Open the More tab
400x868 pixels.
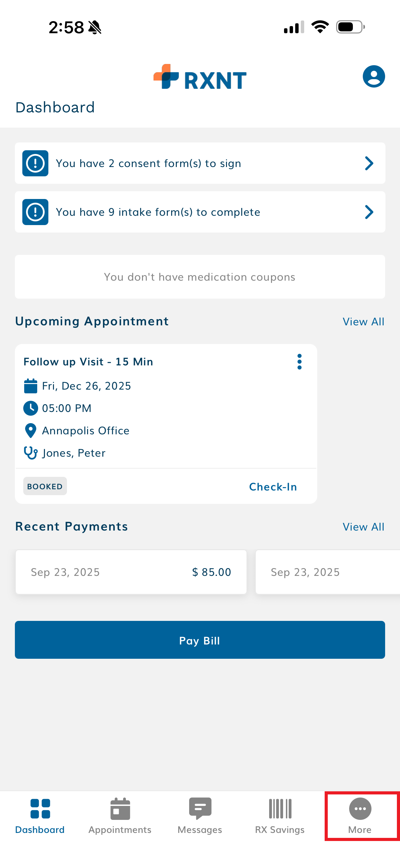[x=360, y=816]
